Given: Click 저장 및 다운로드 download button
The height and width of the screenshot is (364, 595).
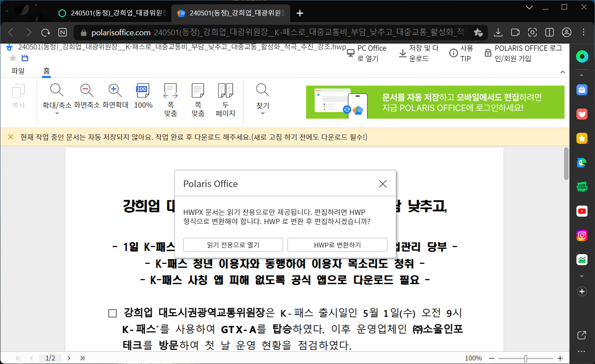Looking at the screenshot, I should pyautogui.click(x=419, y=53).
